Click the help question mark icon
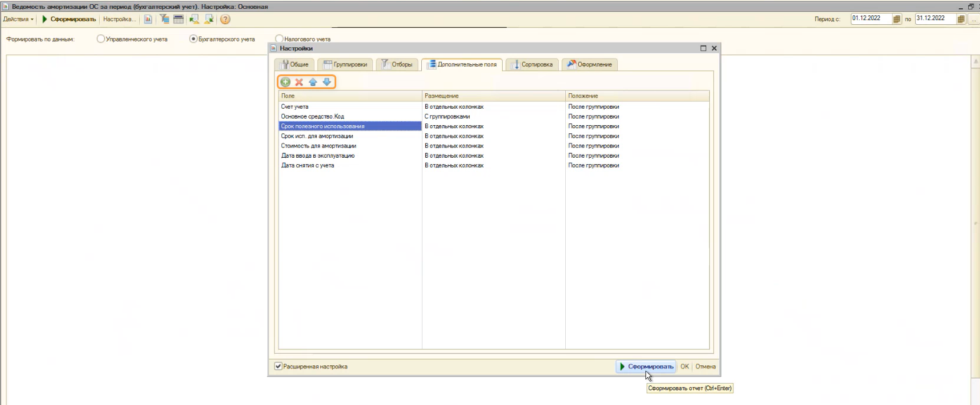Screen dimensions: 980x405 point(225,19)
